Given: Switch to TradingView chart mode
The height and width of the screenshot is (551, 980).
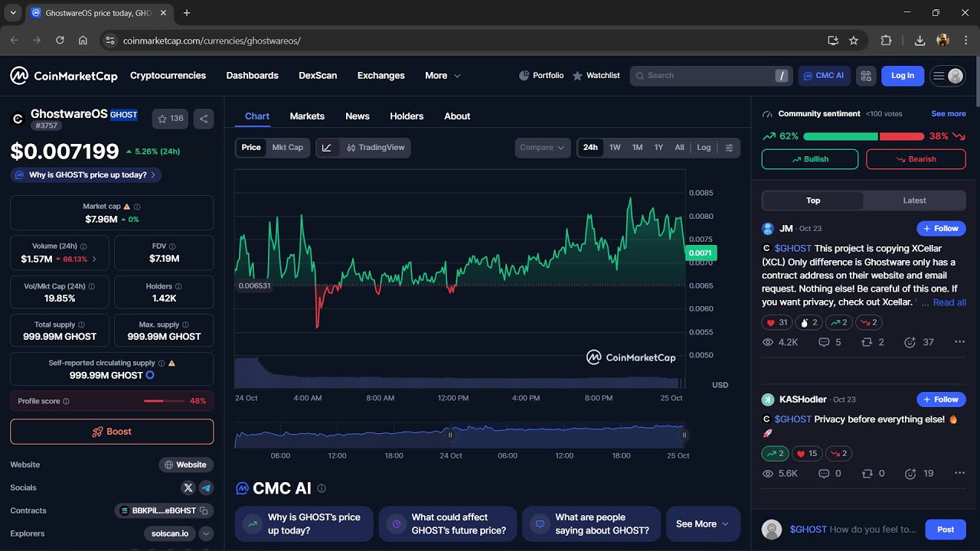Looking at the screenshot, I should point(375,148).
